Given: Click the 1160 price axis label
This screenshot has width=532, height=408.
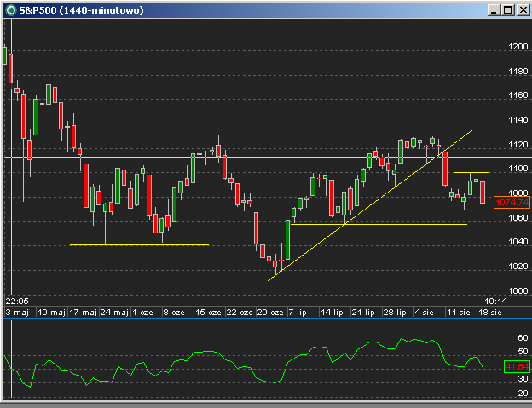Looking at the screenshot, I should click(x=518, y=95).
